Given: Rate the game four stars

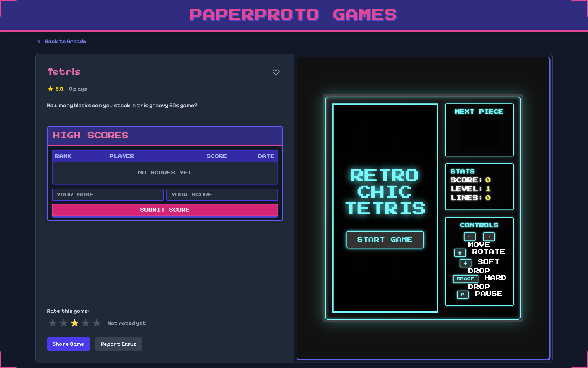Looking at the screenshot, I should (86, 323).
